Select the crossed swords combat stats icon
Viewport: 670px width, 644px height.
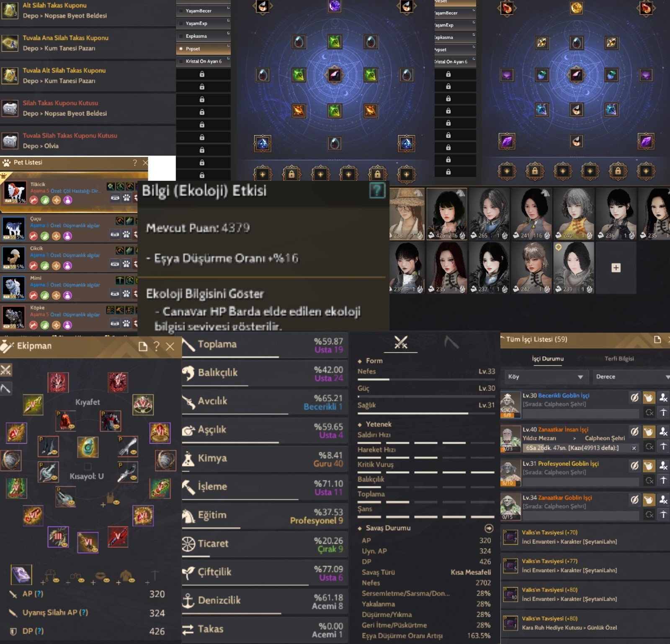(401, 343)
